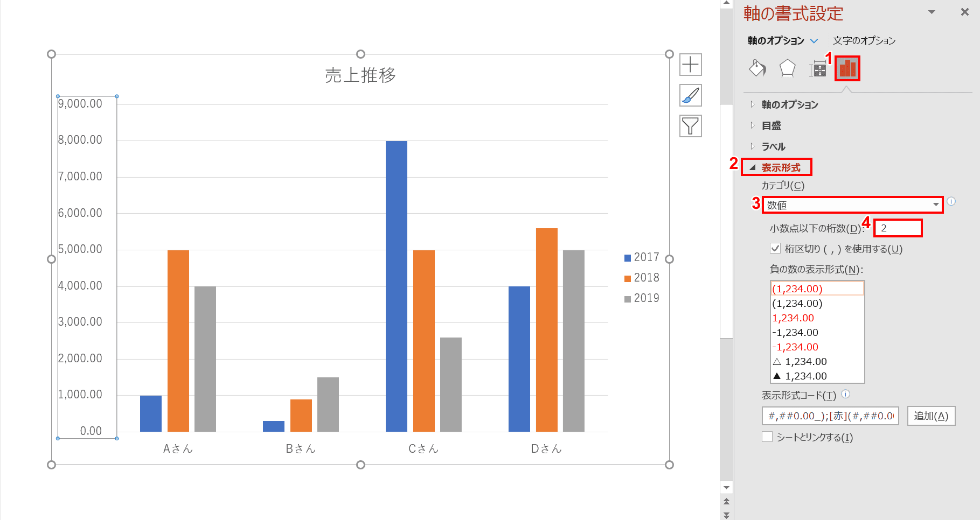The image size is (980, 520).
Task: Open the chevron beside 軸のオプション tab
Action: pos(814,41)
